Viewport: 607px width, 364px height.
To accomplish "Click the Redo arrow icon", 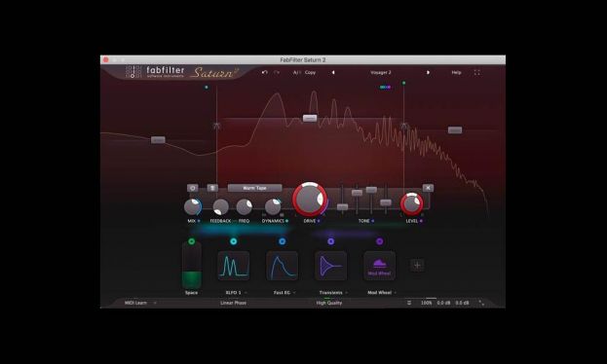I will pos(277,72).
